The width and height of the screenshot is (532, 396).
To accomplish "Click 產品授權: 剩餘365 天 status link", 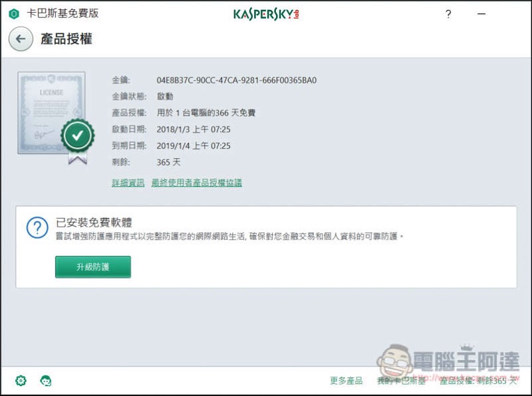I will pos(478,381).
